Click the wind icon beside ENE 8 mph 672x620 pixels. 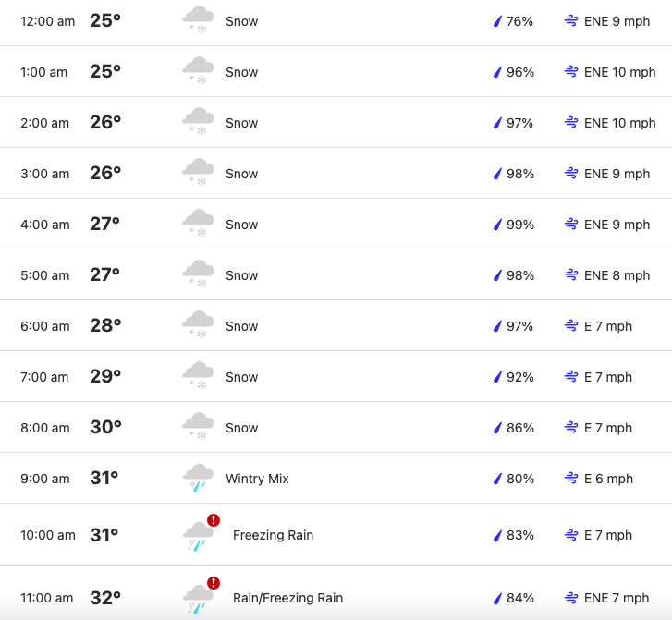tap(571, 274)
